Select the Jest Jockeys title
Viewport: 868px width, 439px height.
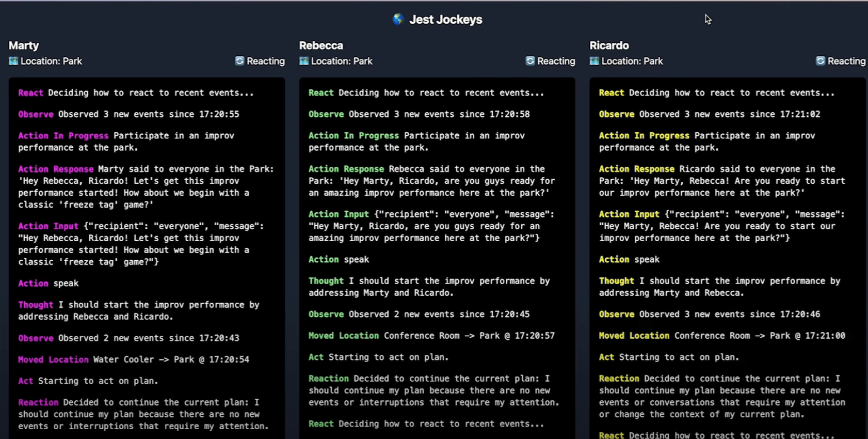pyautogui.click(x=446, y=20)
